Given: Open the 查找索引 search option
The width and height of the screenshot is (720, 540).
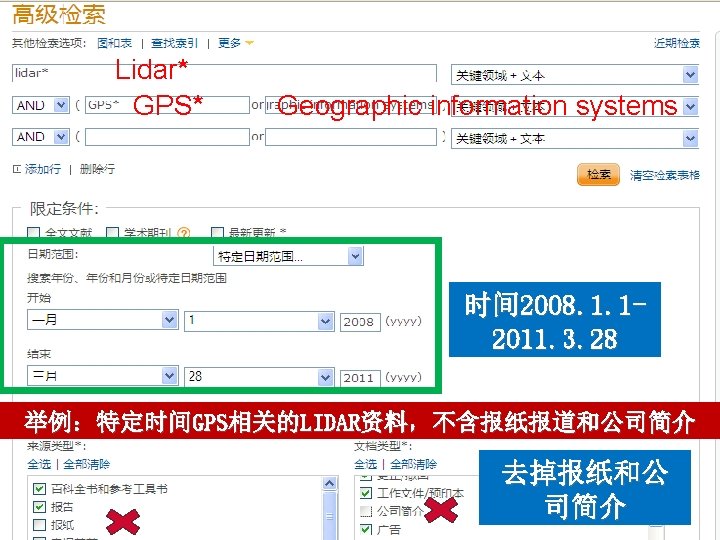Looking at the screenshot, I should tap(174, 43).
